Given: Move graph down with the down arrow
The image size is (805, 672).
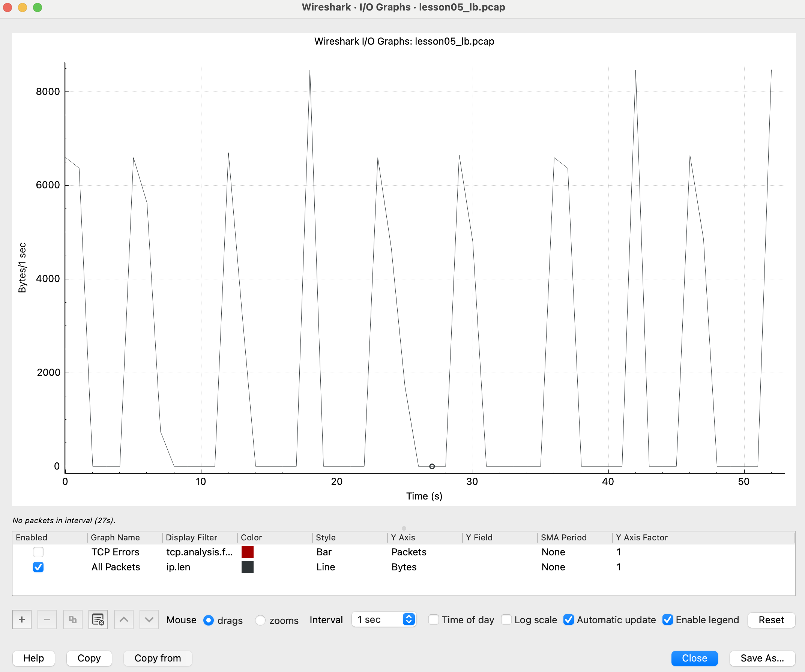Looking at the screenshot, I should [149, 619].
